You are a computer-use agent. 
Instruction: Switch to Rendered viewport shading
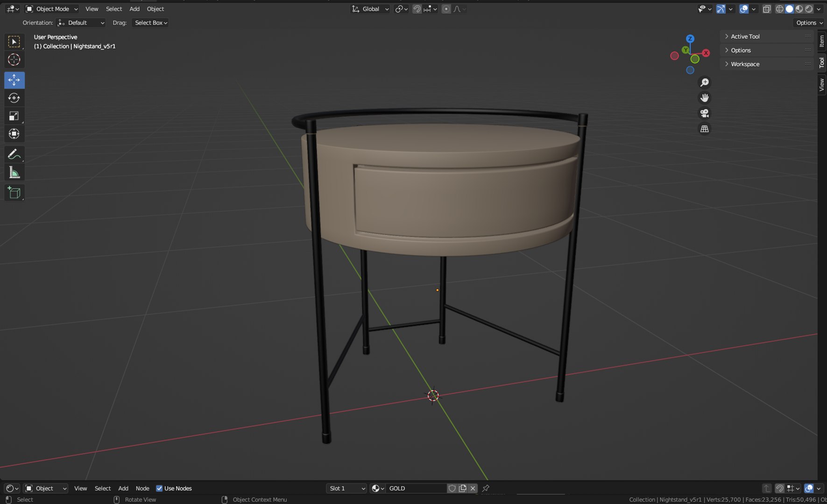[x=809, y=9]
